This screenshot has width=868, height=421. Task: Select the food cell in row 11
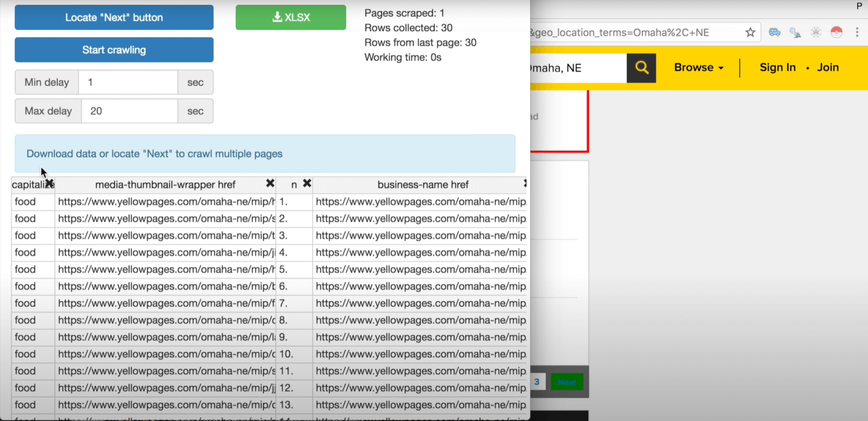(33, 371)
